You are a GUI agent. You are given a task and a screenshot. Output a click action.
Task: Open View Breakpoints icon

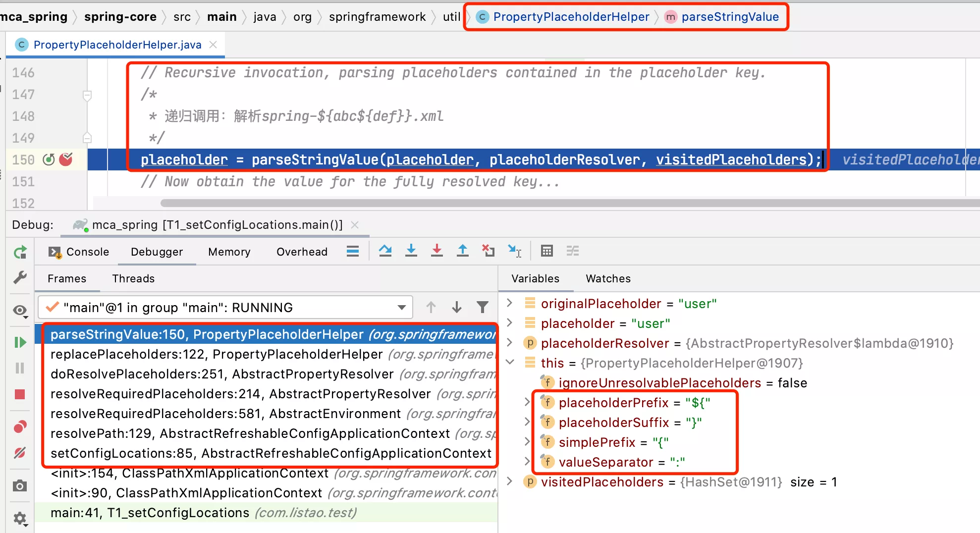coord(20,426)
